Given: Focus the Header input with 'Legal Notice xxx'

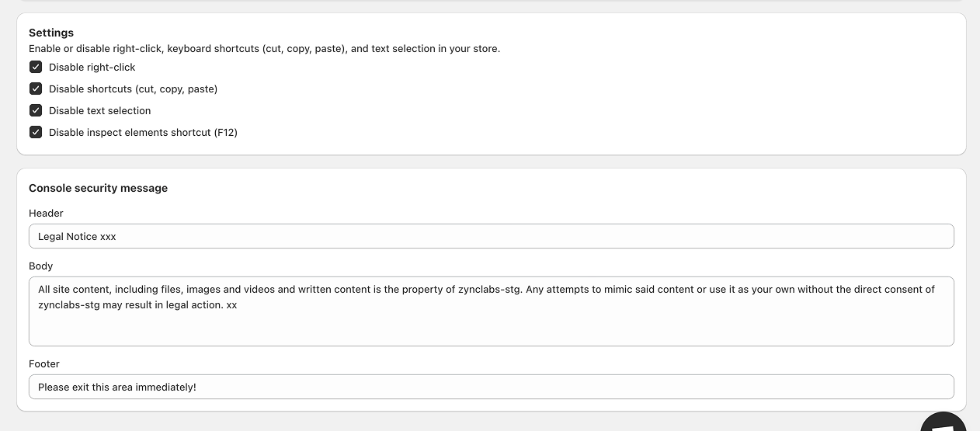Looking at the screenshot, I should pyautogui.click(x=491, y=236).
